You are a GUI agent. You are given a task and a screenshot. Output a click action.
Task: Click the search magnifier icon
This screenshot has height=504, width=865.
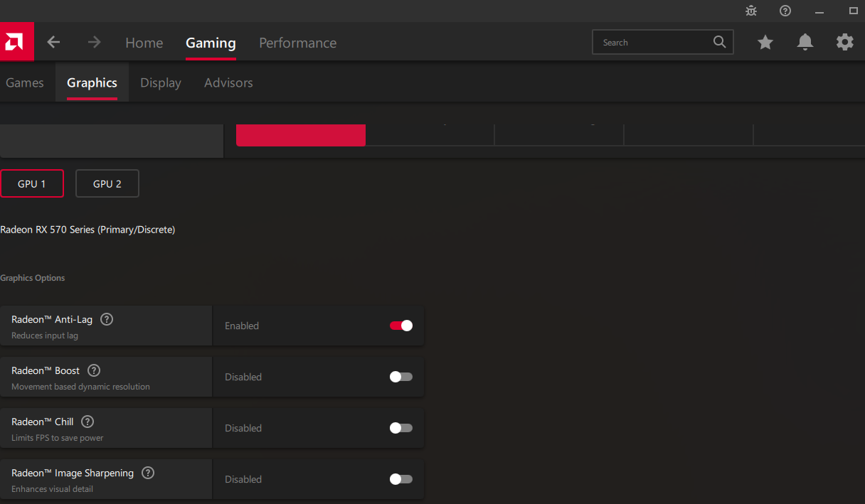tap(720, 42)
